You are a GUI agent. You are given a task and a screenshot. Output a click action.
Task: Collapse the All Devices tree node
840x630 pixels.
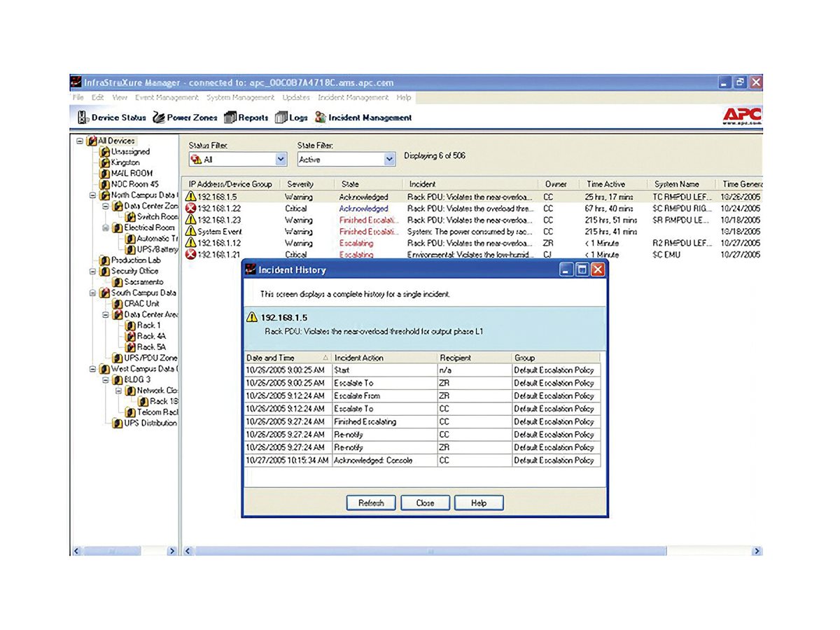tap(80, 141)
